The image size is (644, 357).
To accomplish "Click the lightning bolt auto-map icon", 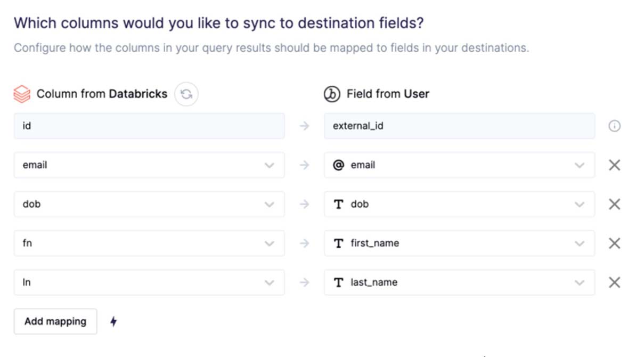I will pyautogui.click(x=113, y=321).
